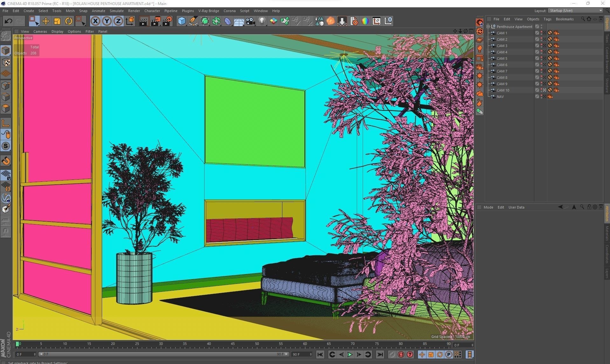
Task: Switch to Polygons mode
Action: [x=6, y=109]
